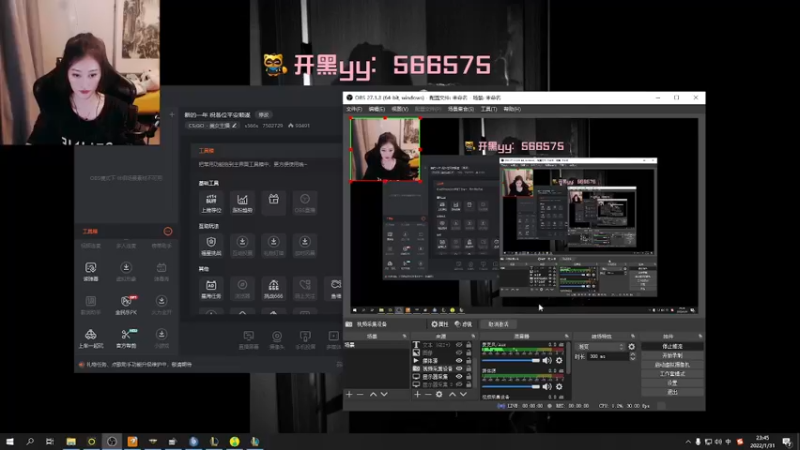Move scene down in Scenes list
800x450 pixels.
click(384, 394)
